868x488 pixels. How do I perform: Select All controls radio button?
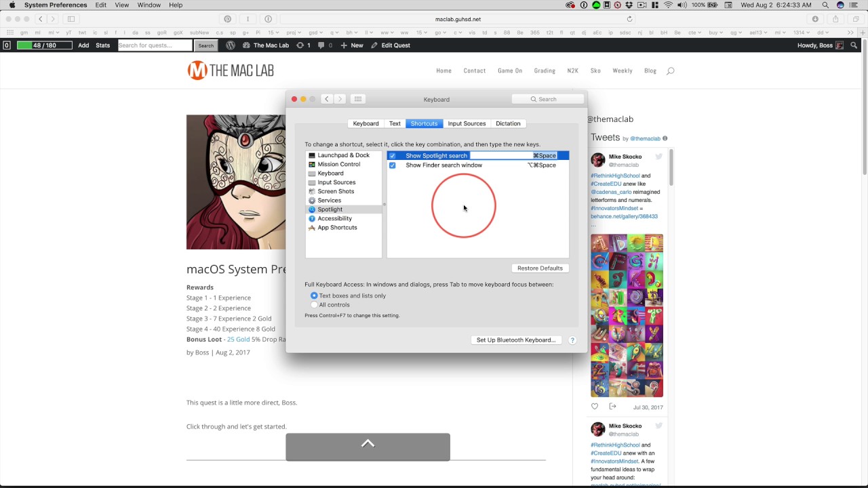pyautogui.click(x=314, y=305)
